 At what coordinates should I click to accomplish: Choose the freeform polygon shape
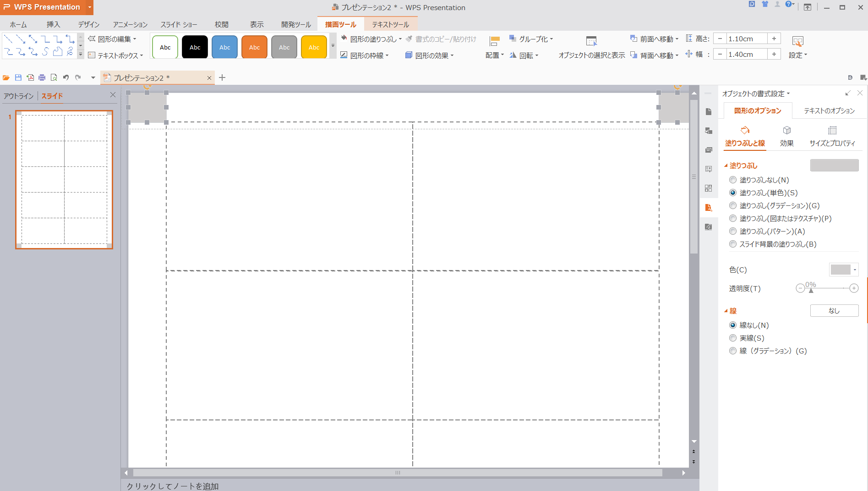coord(58,51)
